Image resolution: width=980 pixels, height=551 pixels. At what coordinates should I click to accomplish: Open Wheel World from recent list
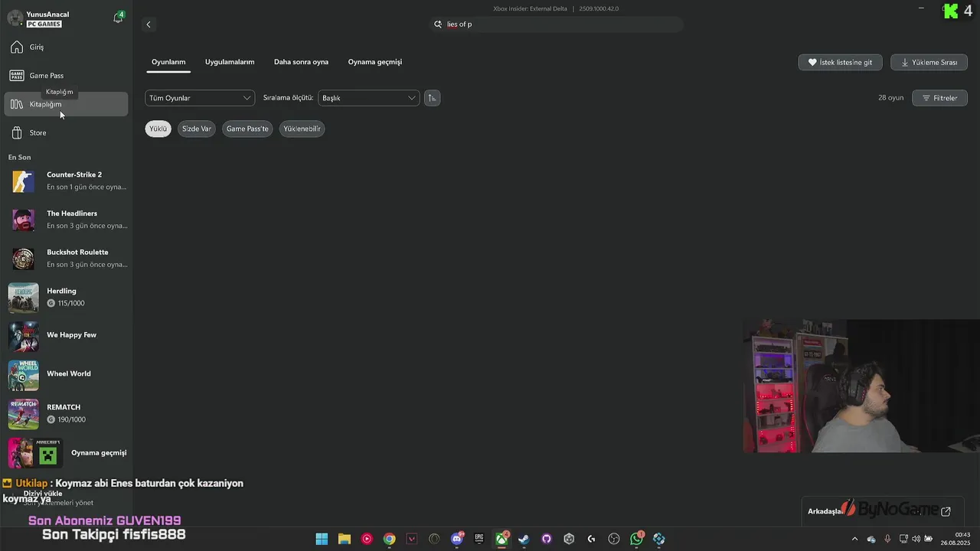[67, 374]
